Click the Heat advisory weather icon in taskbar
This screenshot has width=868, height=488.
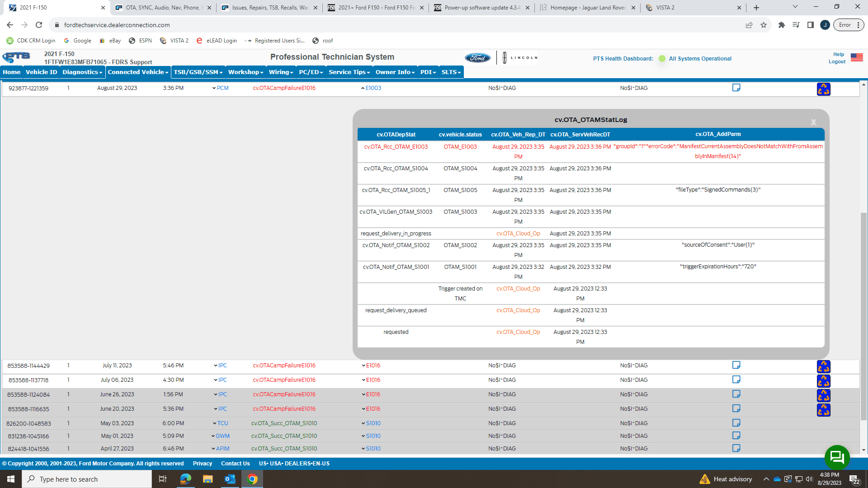[704, 479]
